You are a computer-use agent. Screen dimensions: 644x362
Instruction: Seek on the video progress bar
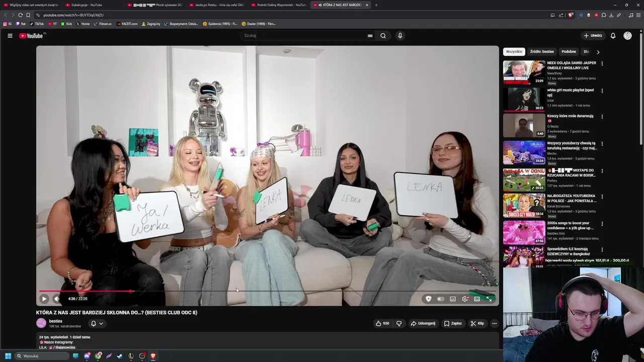pyautogui.click(x=267, y=291)
